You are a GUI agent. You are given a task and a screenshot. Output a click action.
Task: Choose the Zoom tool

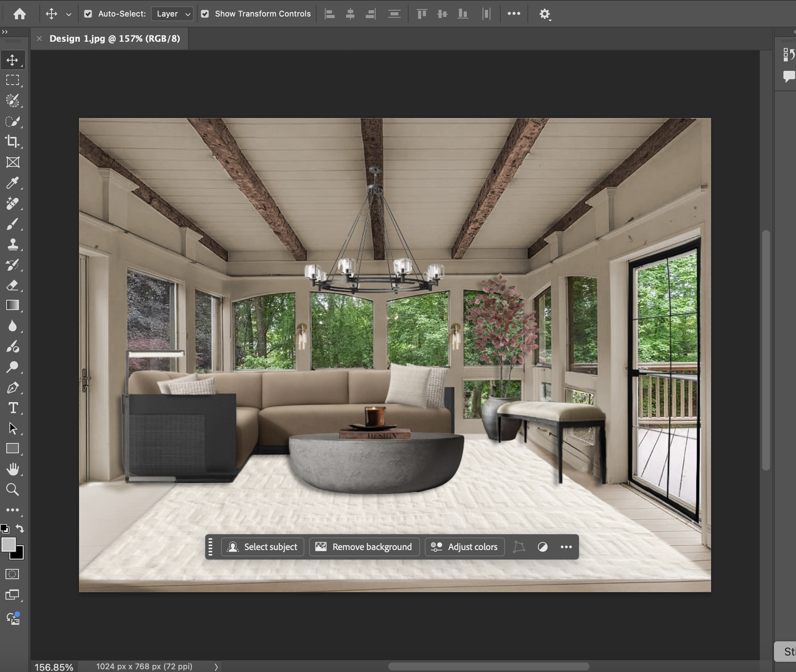[x=12, y=489]
